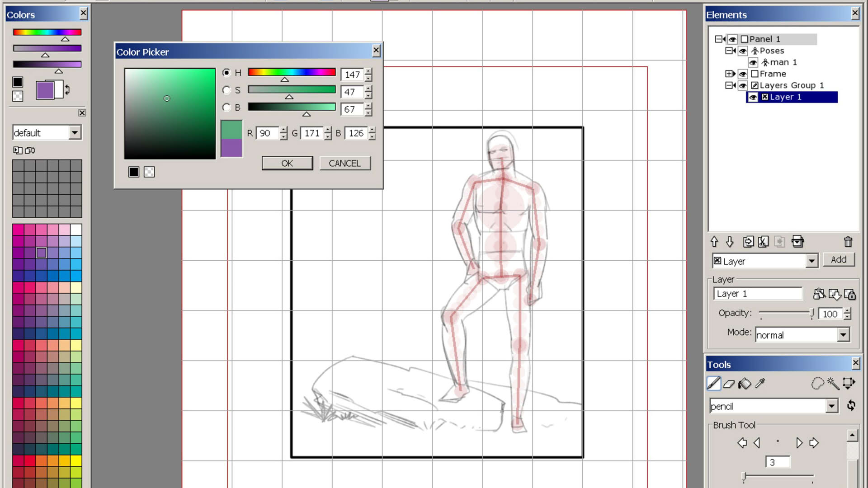The height and width of the screenshot is (488, 868).
Task: Hide Layer 1 using its eye icon
Action: (x=753, y=97)
